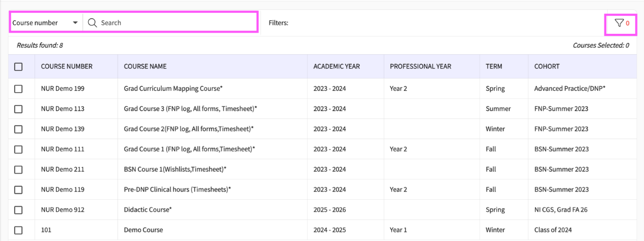
Task: Tick the checkbox for course 101
Action: [x=19, y=230]
